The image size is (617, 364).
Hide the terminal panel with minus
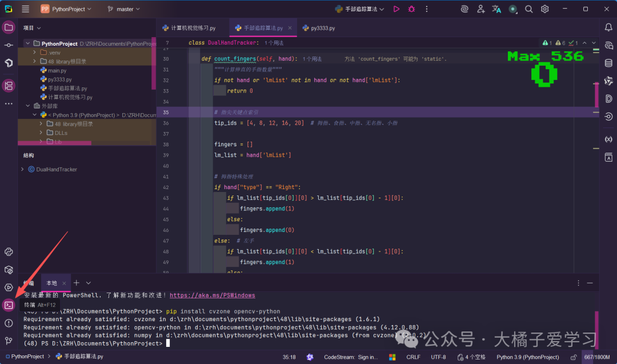[590, 283]
